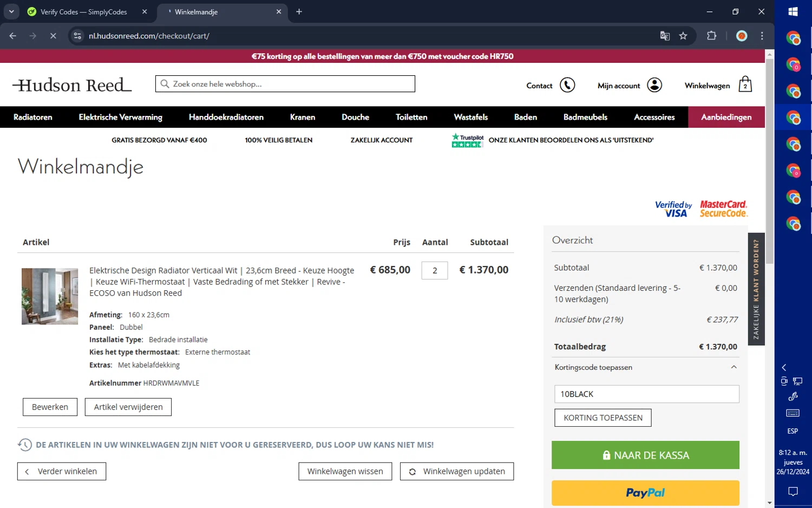Open Baden menu
812x508 pixels.
[x=526, y=117]
